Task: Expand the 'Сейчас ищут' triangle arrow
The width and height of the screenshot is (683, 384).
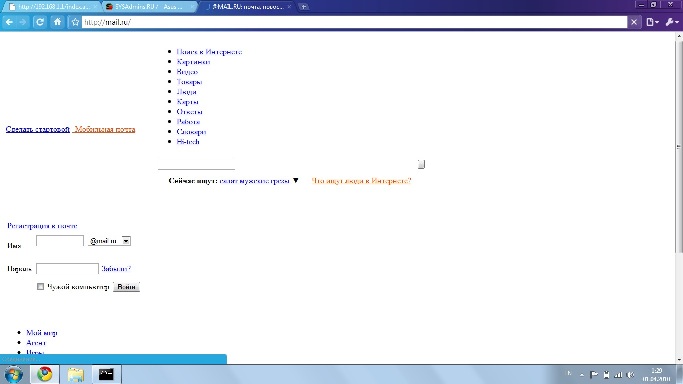Action: [295, 181]
